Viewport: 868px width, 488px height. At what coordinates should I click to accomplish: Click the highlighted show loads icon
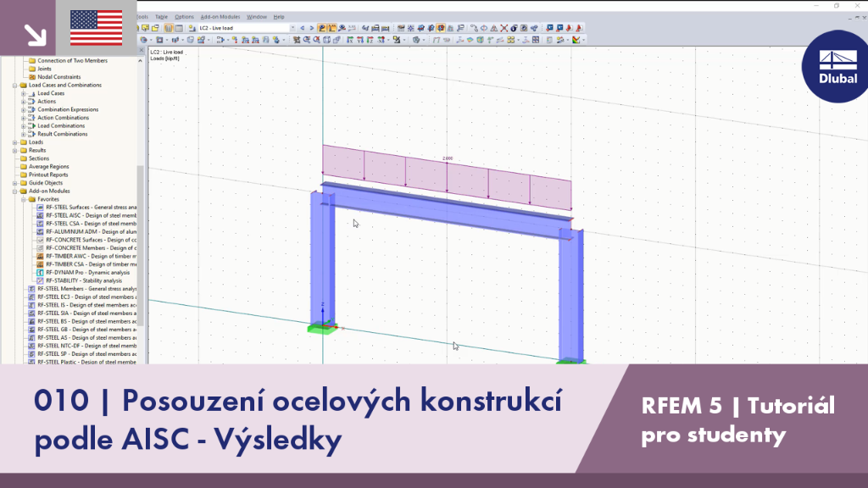point(321,28)
